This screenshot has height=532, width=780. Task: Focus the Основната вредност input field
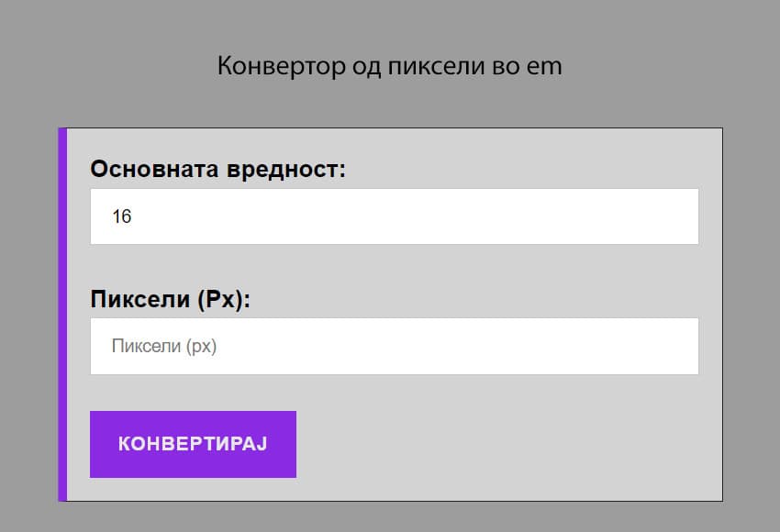pyautogui.click(x=395, y=216)
